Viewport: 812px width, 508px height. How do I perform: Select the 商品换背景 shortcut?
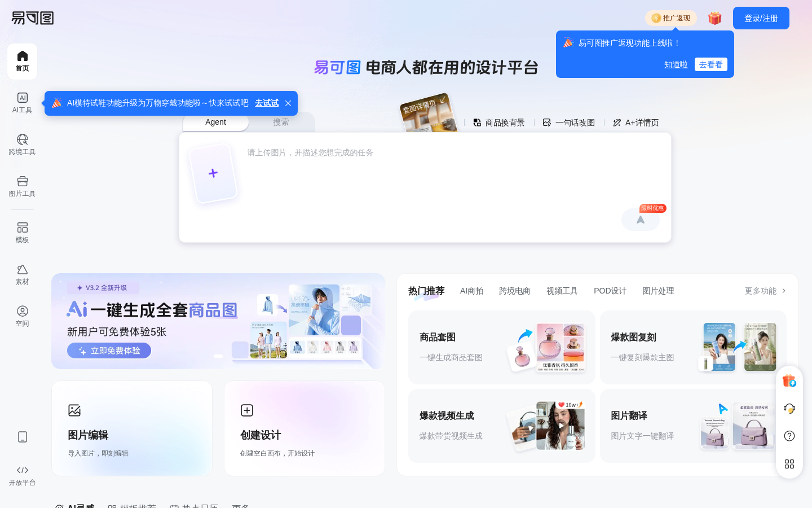(499, 122)
